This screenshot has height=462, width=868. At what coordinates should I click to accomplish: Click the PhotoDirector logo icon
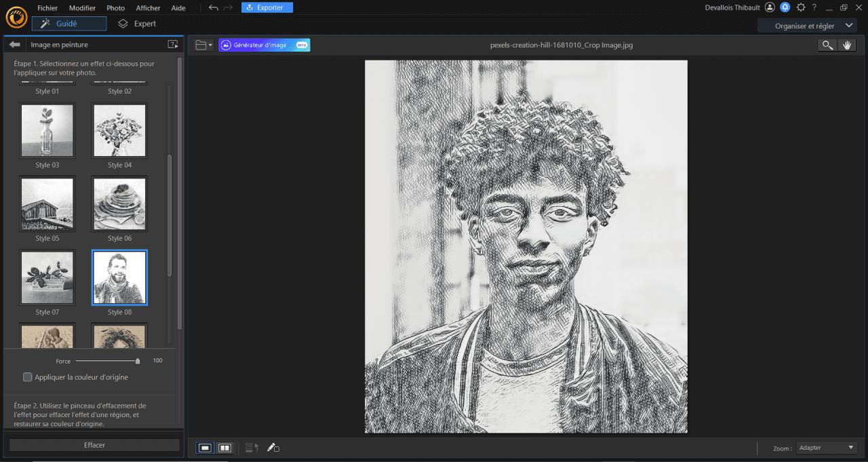pyautogui.click(x=16, y=17)
